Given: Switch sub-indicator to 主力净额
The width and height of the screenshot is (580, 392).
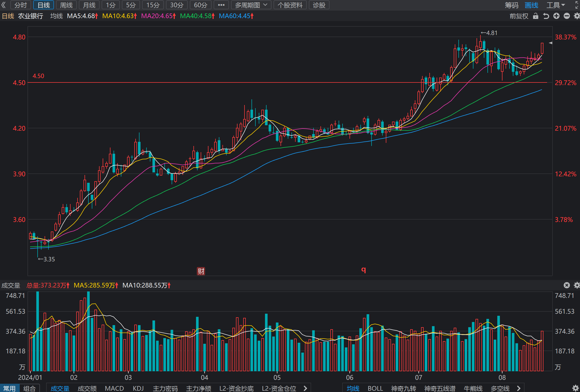Looking at the screenshot, I should pos(199,388).
